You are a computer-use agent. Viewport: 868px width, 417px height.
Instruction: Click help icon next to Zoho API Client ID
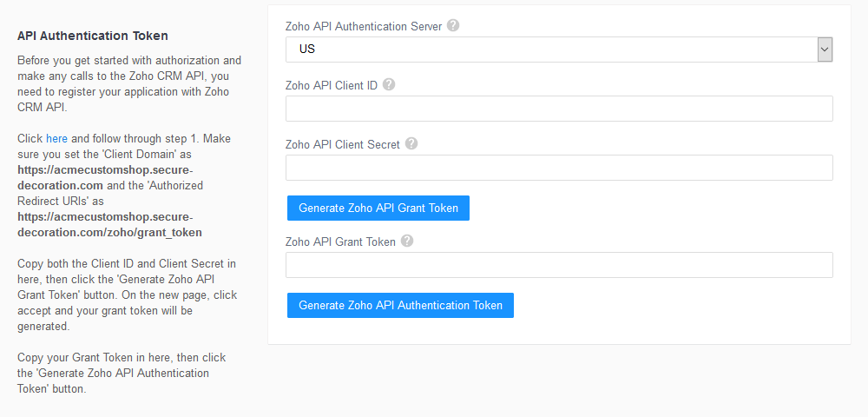tap(389, 85)
